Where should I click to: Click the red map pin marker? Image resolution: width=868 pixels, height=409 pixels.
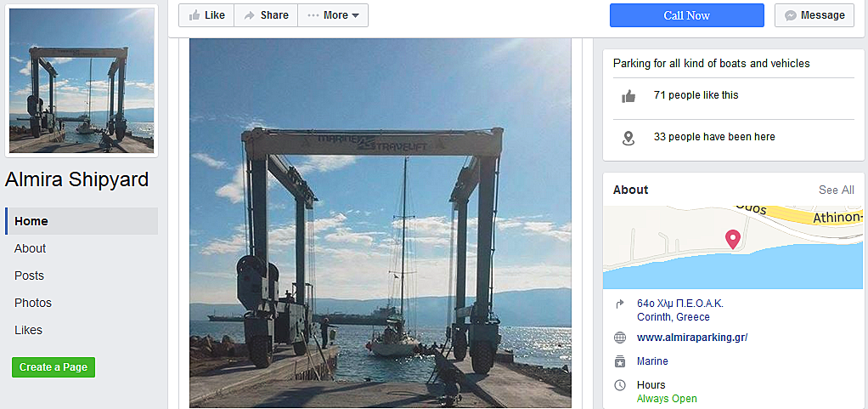[x=733, y=240]
